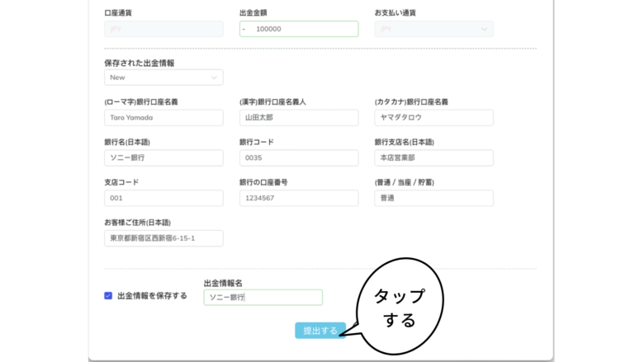Open the 保存された出金情報 dropdown showing New
This screenshot has width=644, height=362.
pyautogui.click(x=163, y=78)
